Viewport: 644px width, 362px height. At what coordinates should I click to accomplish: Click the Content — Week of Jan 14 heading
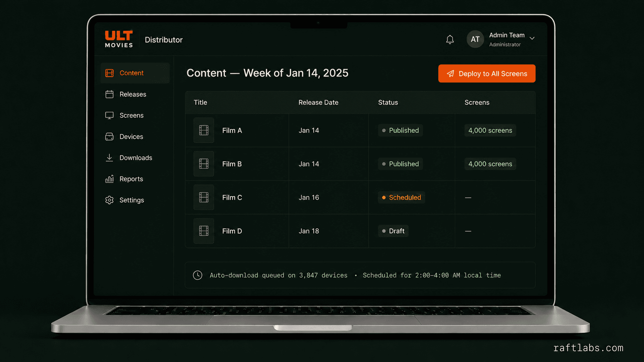coord(267,73)
